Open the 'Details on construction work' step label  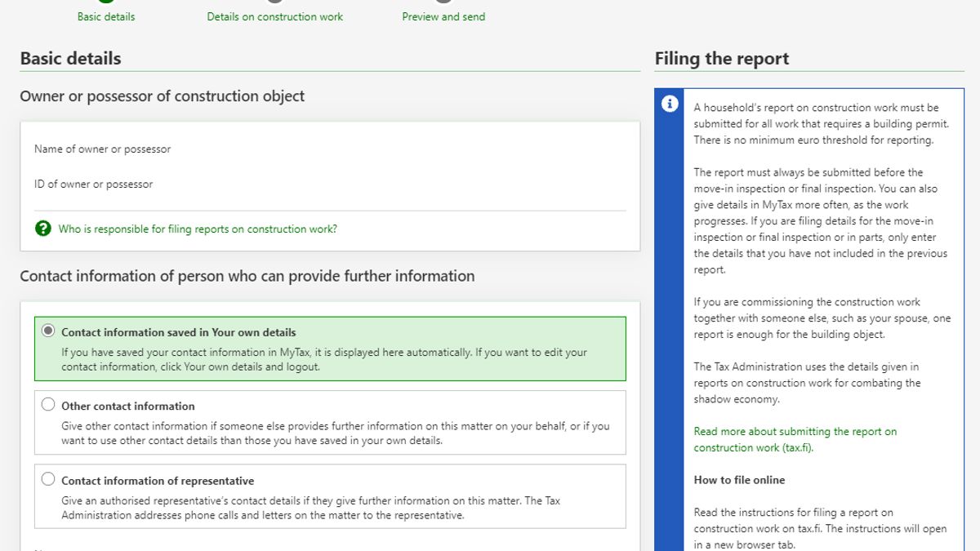click(275, 16)
